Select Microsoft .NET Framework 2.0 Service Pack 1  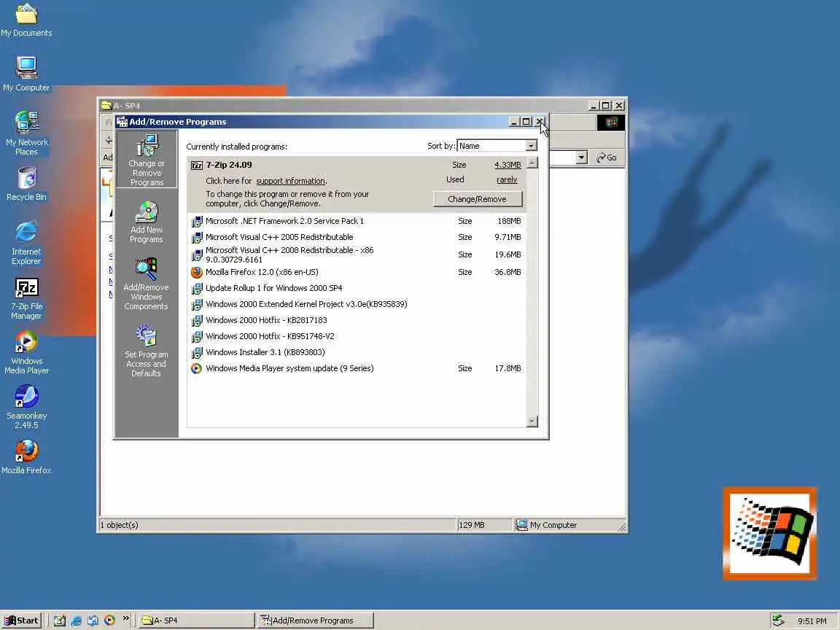tap(357, 221)
